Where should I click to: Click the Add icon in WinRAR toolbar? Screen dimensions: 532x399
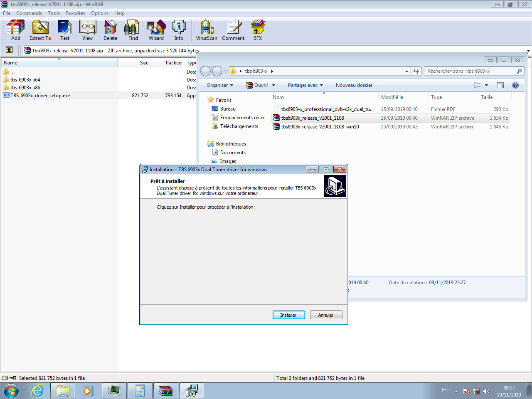15,30
